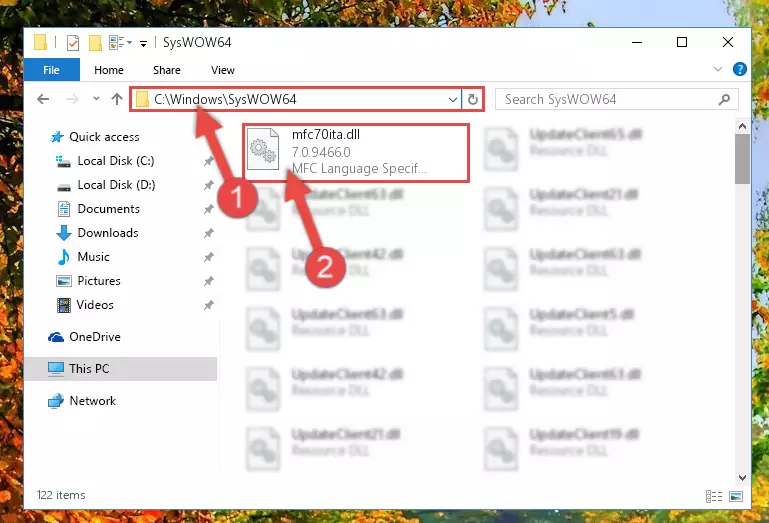769x523 pixels.
Task: Open the recent locations dropdown
Action: coord(96,99)
